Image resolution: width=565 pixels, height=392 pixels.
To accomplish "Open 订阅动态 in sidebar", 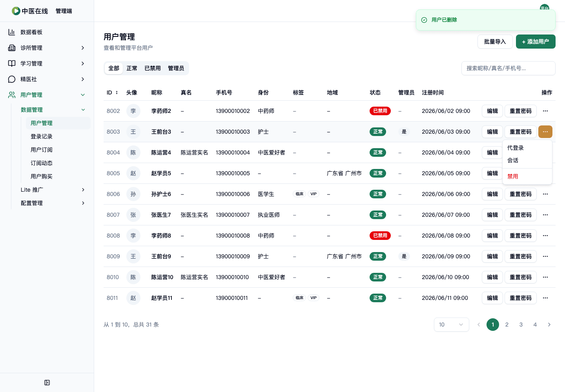I will tap(58, 163).
